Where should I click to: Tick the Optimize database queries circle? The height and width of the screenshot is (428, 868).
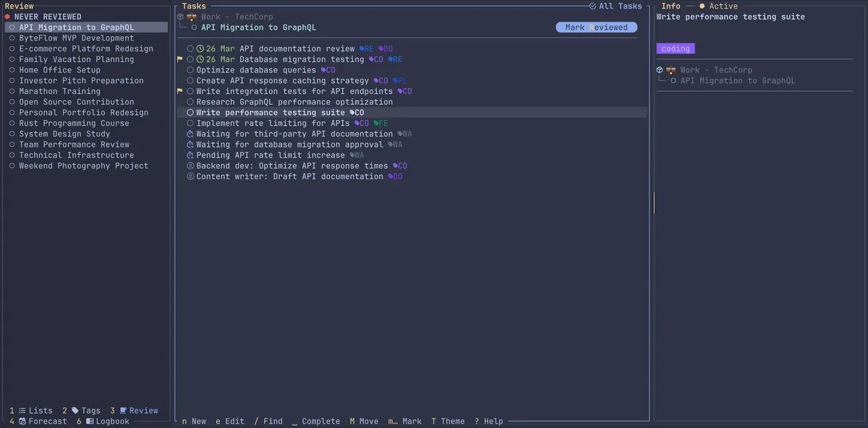pos(190,70)
